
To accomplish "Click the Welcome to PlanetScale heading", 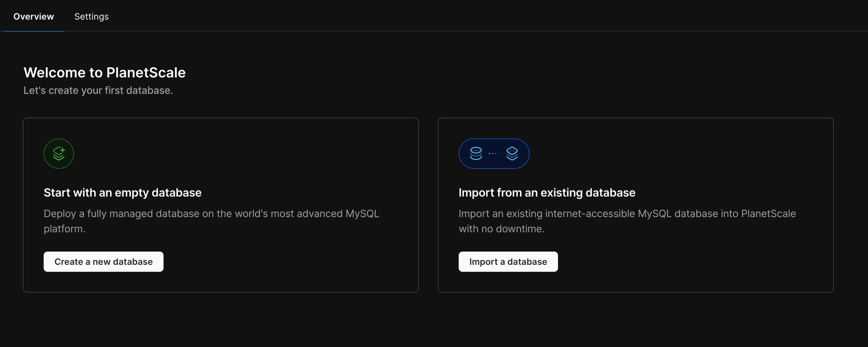I will coord(104,73).
